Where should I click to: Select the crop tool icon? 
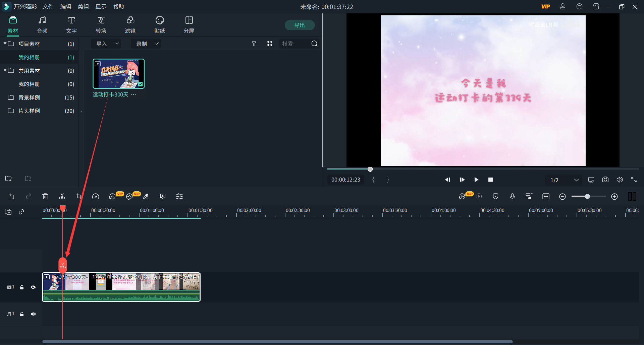pos(78,197)
